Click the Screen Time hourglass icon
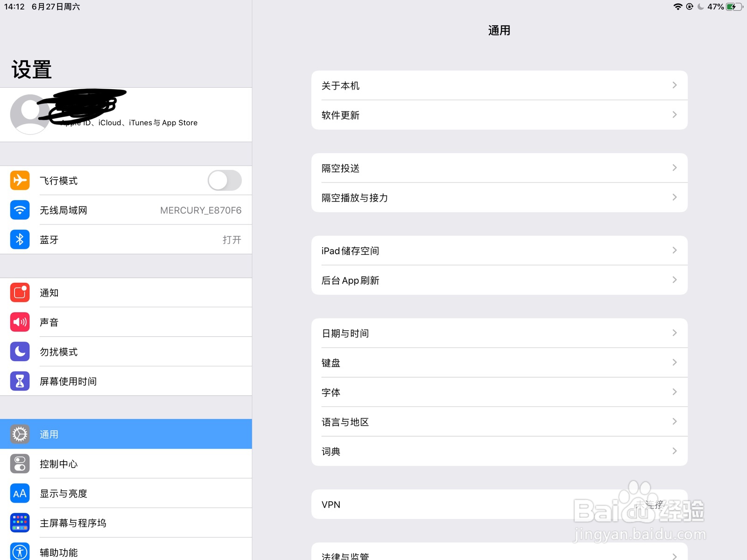This screenshot has height=560, width=747. point(20,381)
